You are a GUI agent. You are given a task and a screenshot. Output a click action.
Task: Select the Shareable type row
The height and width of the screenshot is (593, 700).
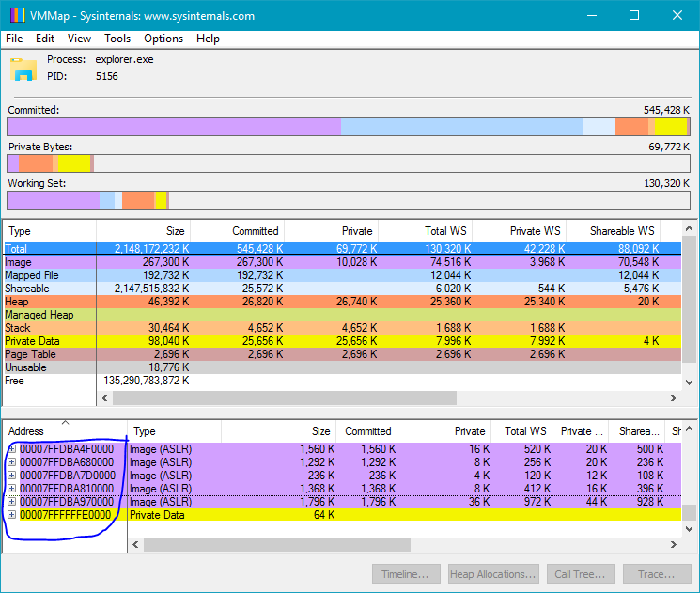342,289
